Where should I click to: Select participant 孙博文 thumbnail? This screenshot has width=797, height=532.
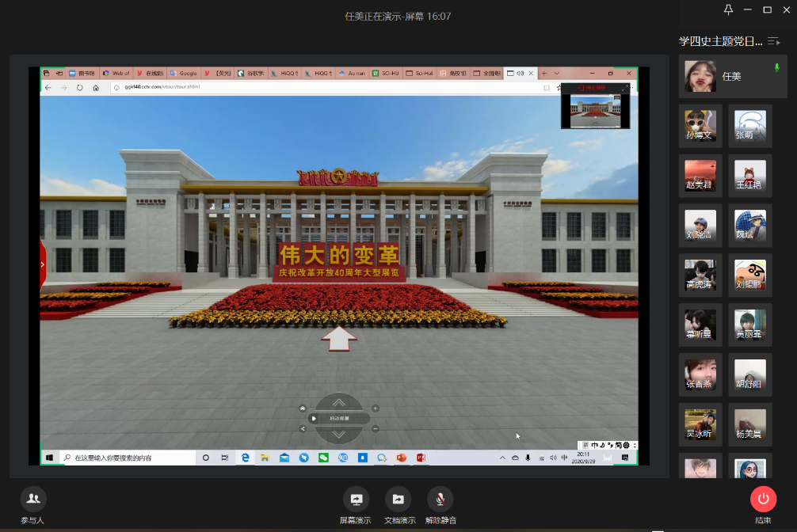700,126
